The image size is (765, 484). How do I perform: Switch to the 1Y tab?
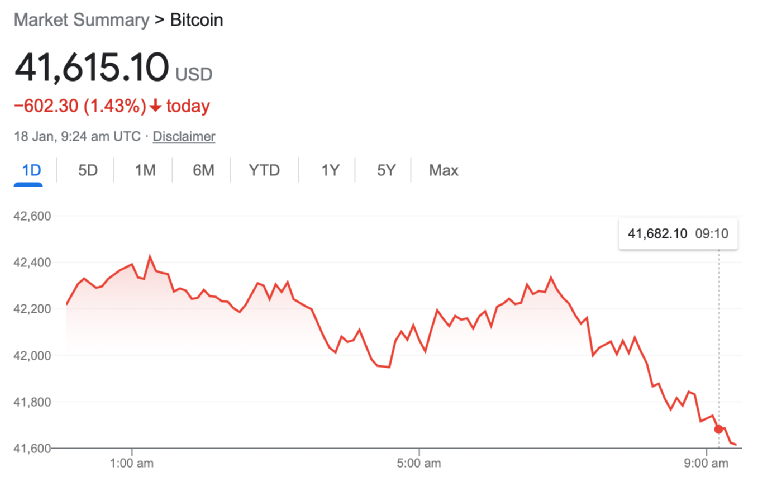pos(330,170)
